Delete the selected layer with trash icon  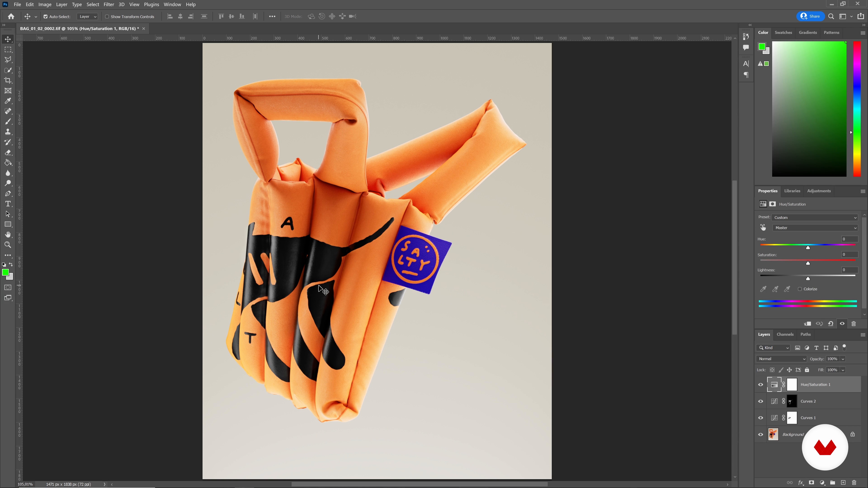tap(854, 483)
